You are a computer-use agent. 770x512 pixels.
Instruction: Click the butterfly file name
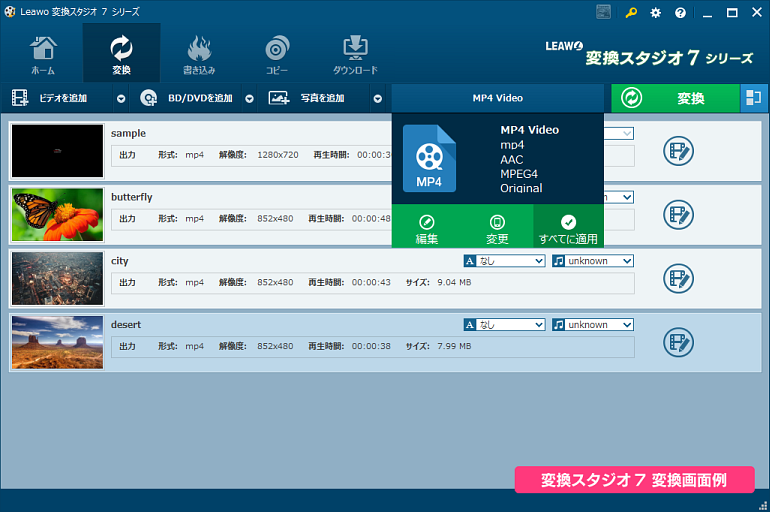coord(132,197)
